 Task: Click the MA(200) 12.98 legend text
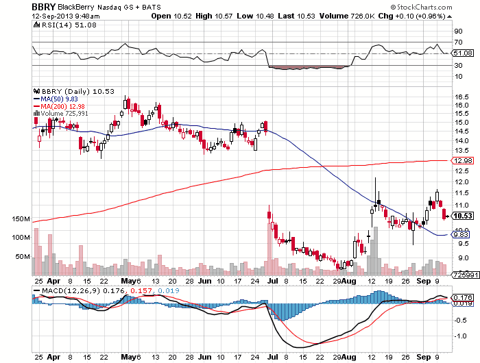63,106
